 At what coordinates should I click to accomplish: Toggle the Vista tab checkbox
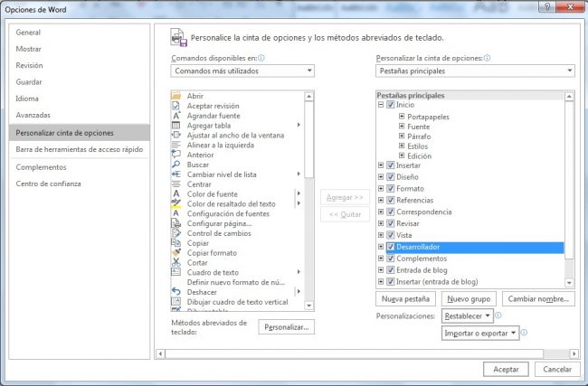[x=391, y=235]
